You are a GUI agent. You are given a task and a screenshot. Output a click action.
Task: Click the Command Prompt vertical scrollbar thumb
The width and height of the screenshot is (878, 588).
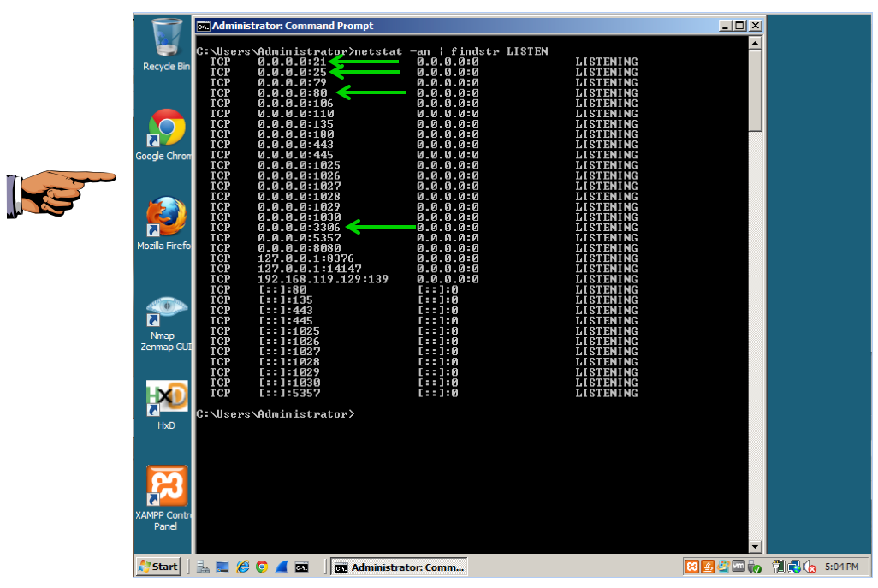(x=755, y=91)
